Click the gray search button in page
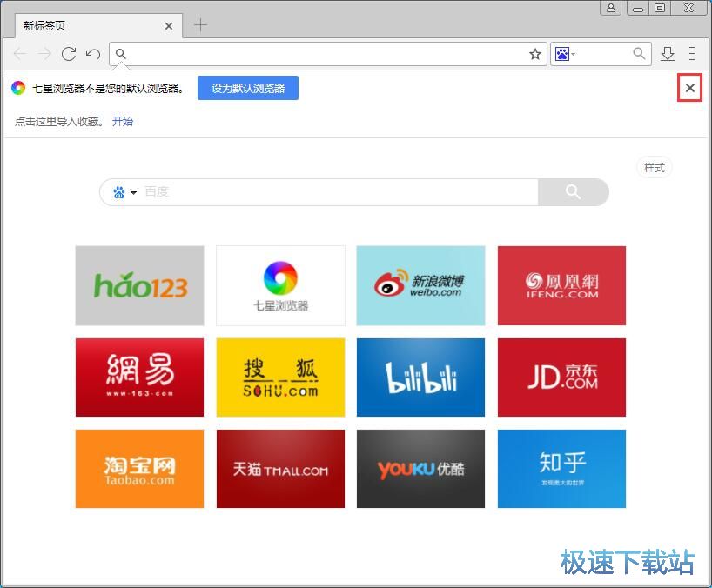This screenshot has width=712, height=588. coord(573,192)
